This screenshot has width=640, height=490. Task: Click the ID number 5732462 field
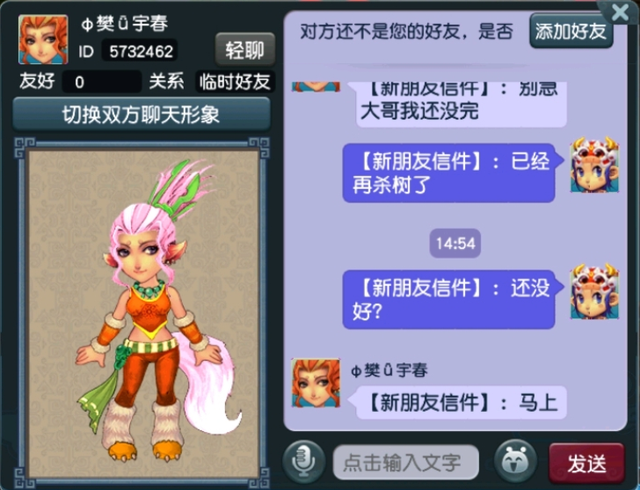[x=140, y=51]
